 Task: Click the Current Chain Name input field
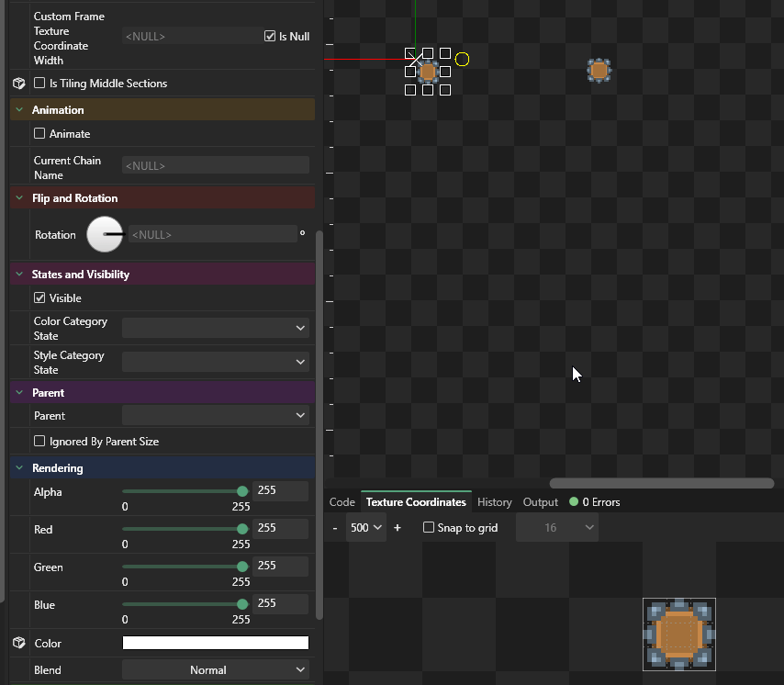pos(216,166)
